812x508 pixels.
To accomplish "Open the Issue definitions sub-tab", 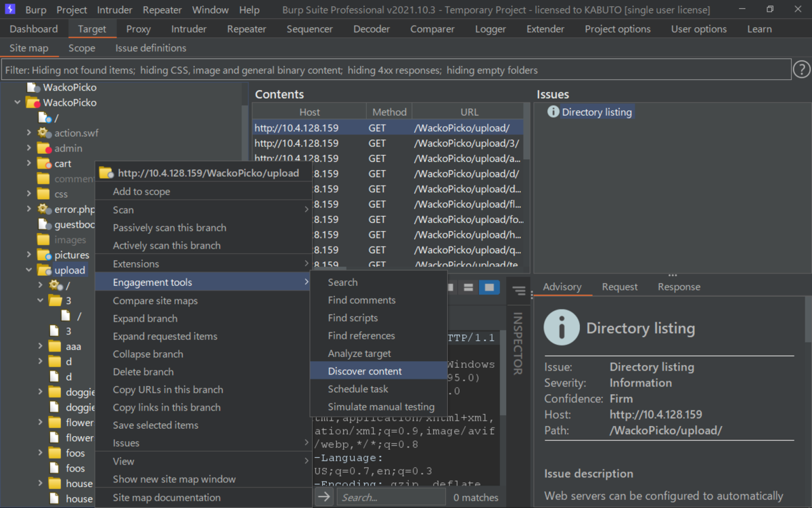I will [x=150, y=48].
